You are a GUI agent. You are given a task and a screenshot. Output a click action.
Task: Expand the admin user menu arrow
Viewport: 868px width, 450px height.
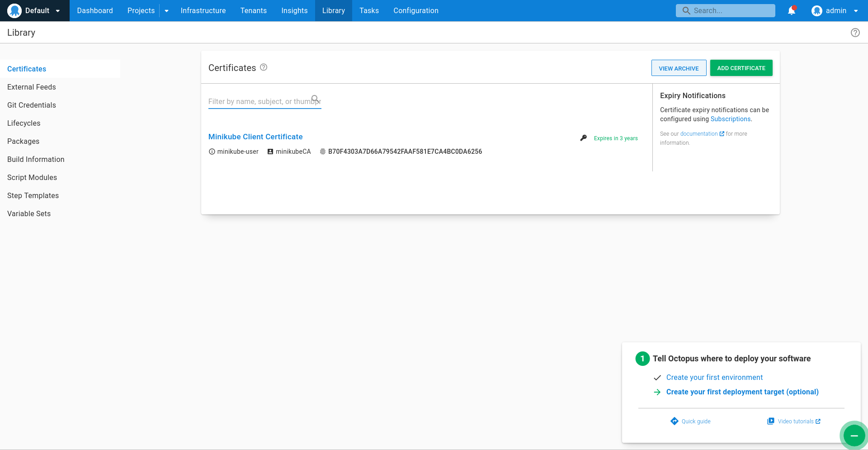pyautogui.click(x=856, y=11)
